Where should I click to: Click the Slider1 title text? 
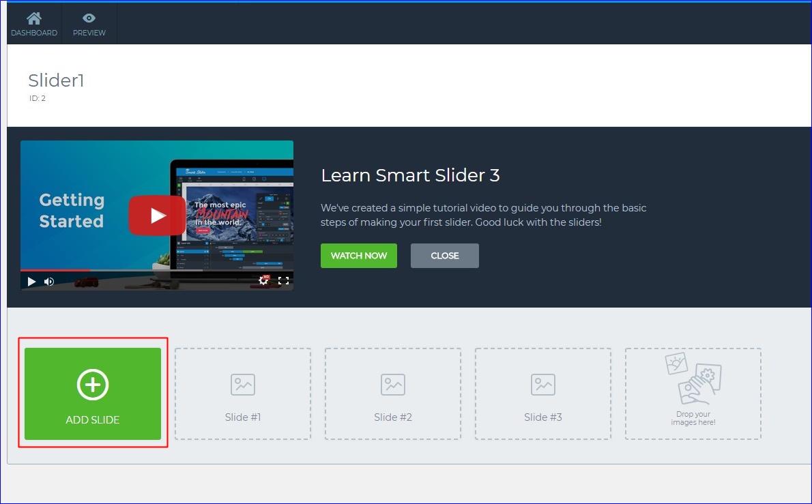56,80
